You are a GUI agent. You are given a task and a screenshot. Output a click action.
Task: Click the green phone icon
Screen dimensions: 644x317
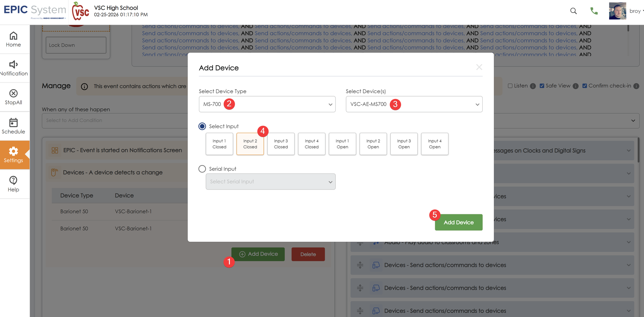594,11
